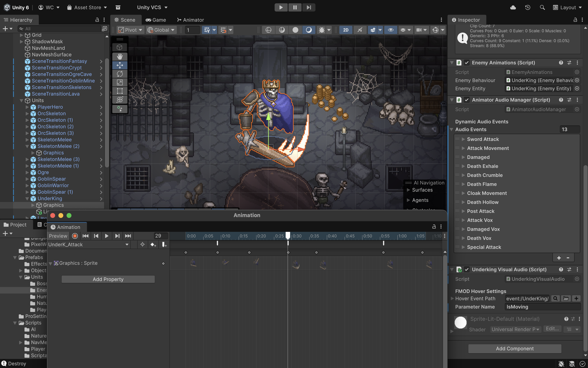
Task: Start Play mode in the editor
Action: coord(281,7)
